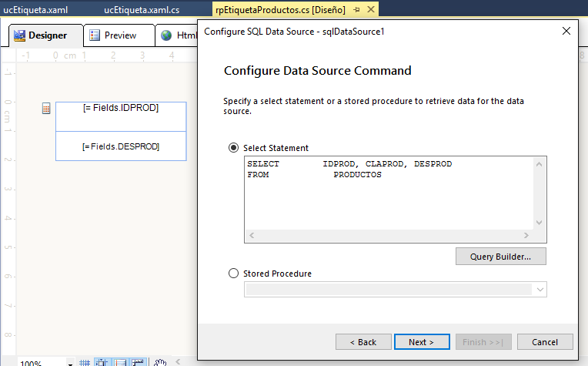Image resolution: width=588 pixels, height=366 pixels.
Task: Choose the Stored Procedure radio option
Action: click(234, 273)
